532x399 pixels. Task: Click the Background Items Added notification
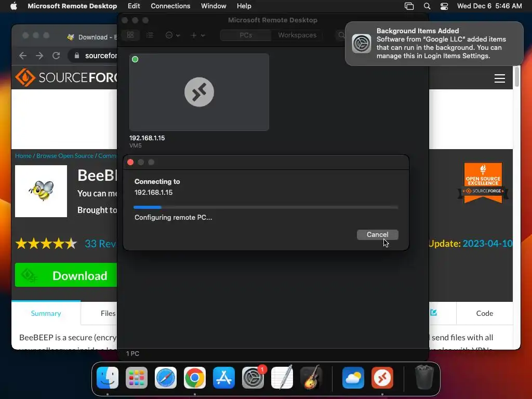pyautogui.click(x=434, y=44)
